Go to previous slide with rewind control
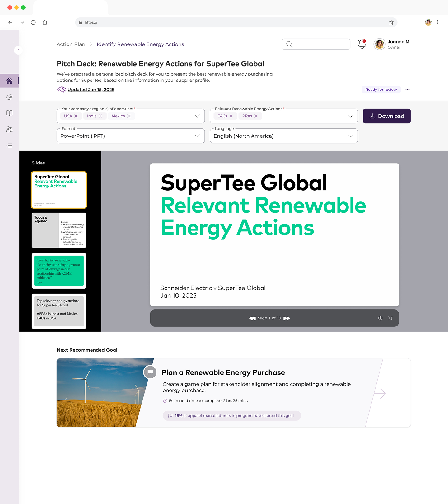The image size is (448, 504). 252,318
